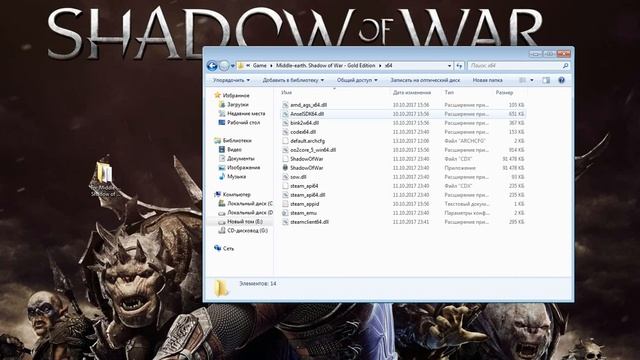Click the Middle-earth Shadow of War breadcrumb segment
Screen dimensions: 640x360
coord(325,66)
